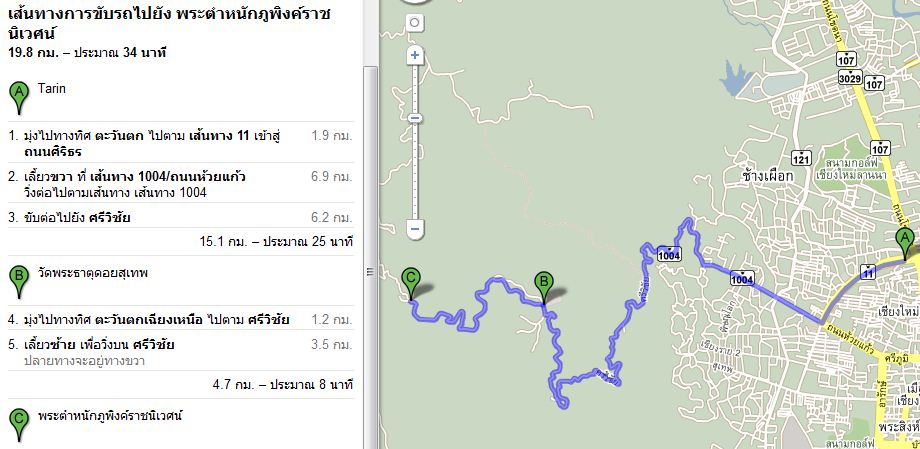Click the Tarin starting point label
The height and width of the screenshot is (449, 920).
pyautogui.click(x=52, y=89)
